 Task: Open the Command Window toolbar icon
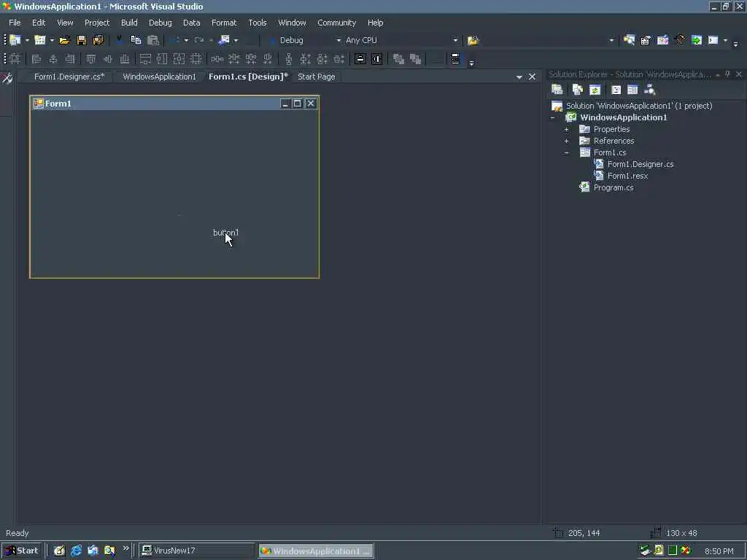tap(713, 41)
